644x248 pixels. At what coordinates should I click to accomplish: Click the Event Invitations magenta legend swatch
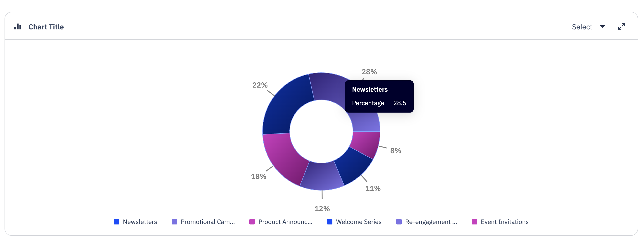pos(475,222)
